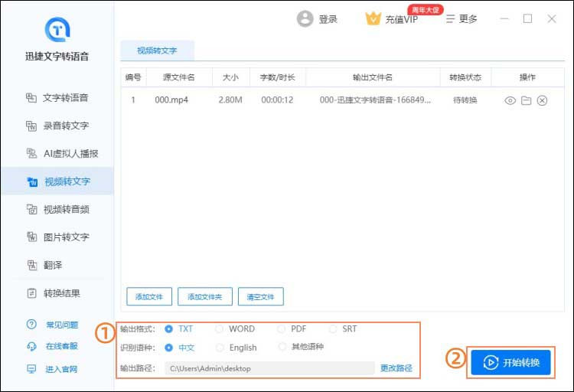The image size is (574, 392).
Task: Click the 添加文件夹 button
Action: (x=205, y=297)
